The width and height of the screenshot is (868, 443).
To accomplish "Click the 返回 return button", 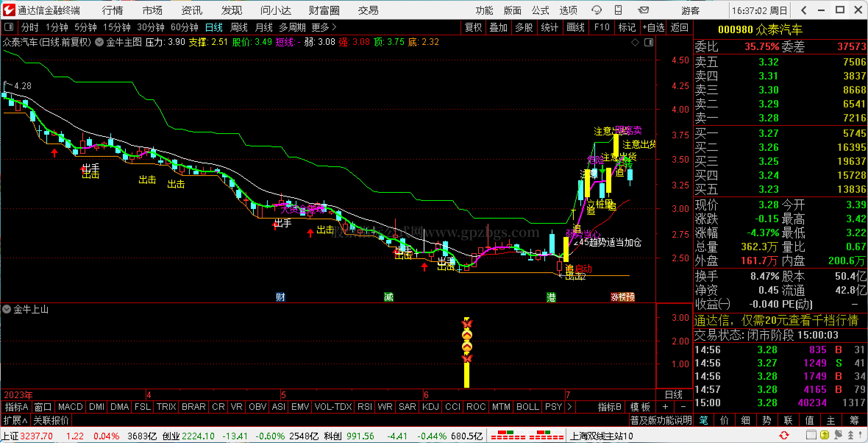I will (679, 27).
